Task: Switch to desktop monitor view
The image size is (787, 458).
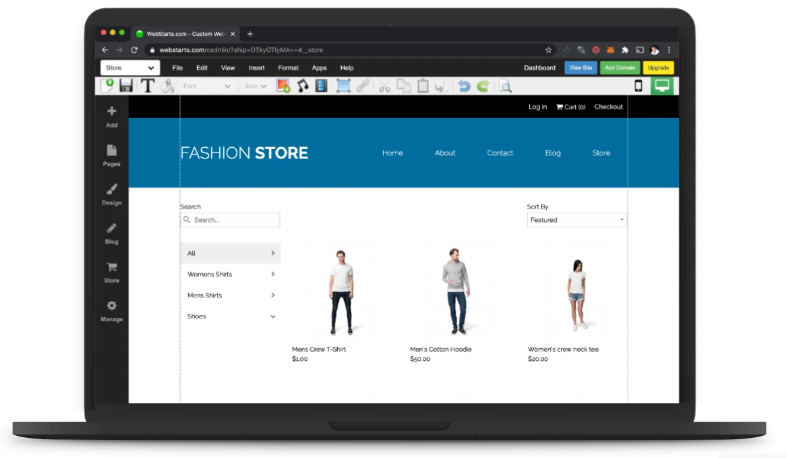Action: [662, 86]
